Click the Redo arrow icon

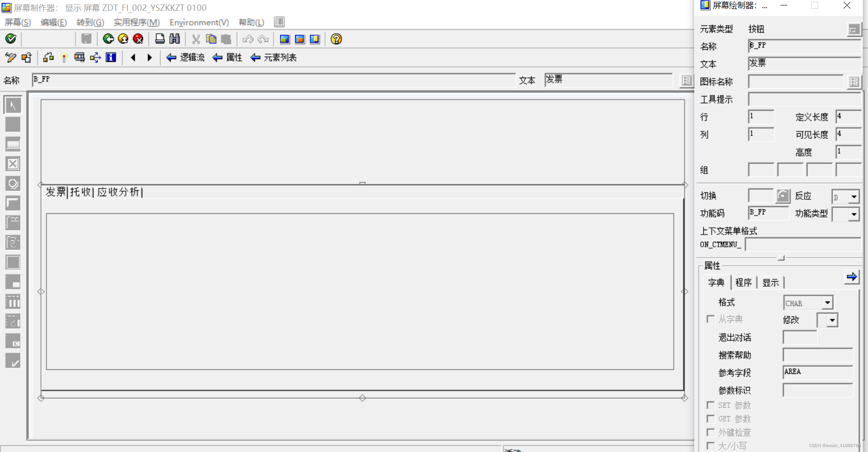coord(263,39)
